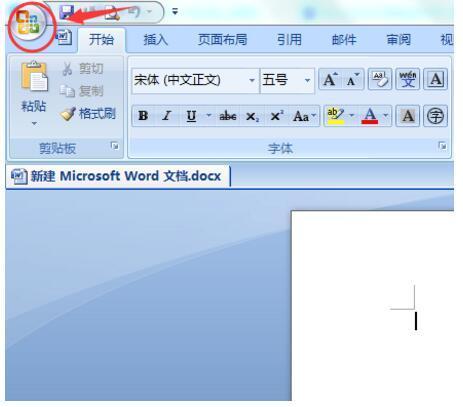The image size is (463, 407).
Task: Open the 引用 ribbon tab
Action: pyautogui.click(x=289, y=40)
